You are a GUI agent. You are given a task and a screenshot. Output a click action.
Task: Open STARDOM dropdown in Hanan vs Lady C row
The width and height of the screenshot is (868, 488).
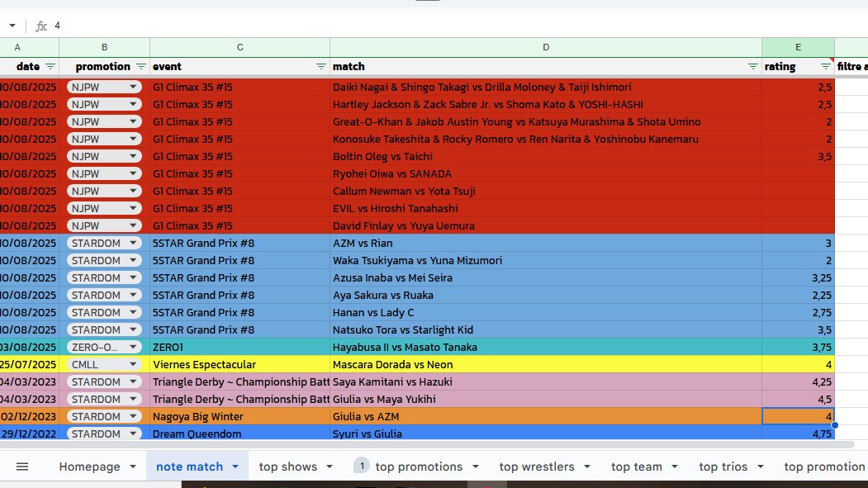click(x=133, y=312)
